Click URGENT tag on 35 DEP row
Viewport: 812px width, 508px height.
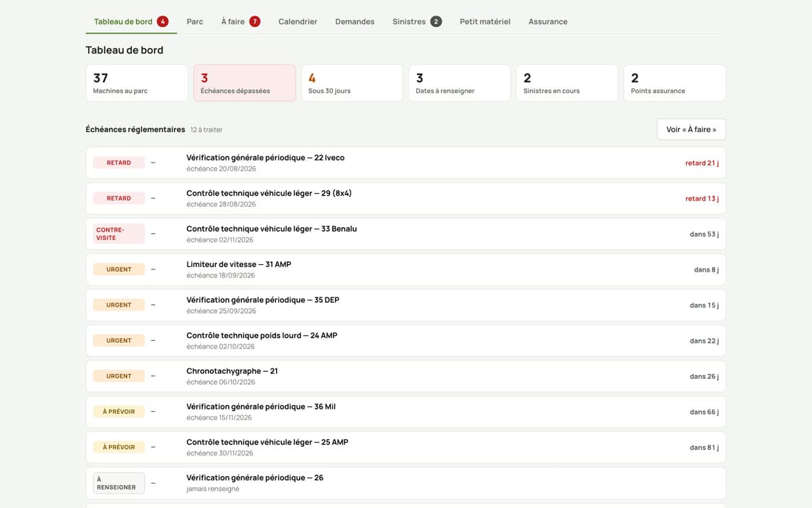pyautogui.click(x=119, y=305)
